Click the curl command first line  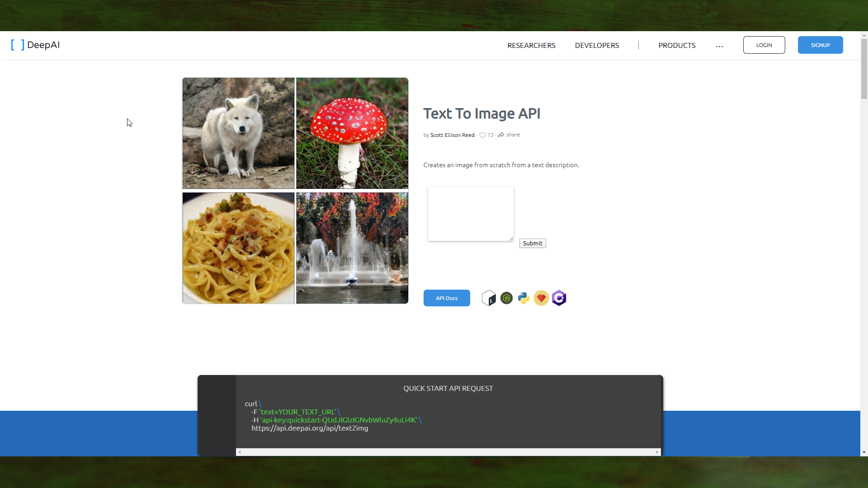click(253, 404)
